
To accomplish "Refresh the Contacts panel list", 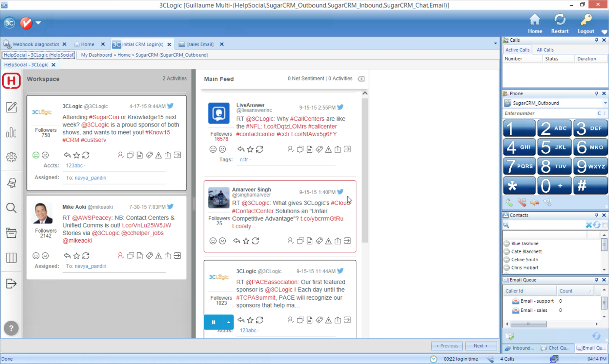I will pyautogui.click(x=597, y=225).
